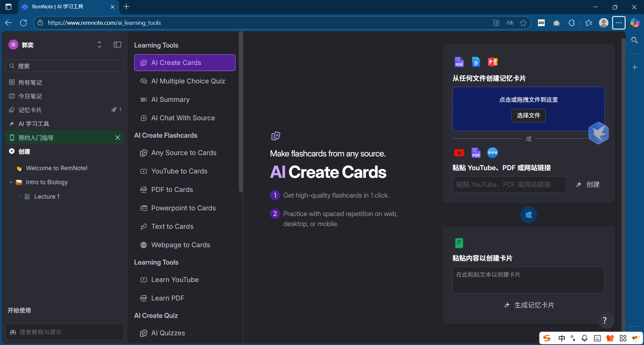Viewport: 644px width, 345px height.
Task: Open browser translate icon in address bar
Action: point(509,23)
